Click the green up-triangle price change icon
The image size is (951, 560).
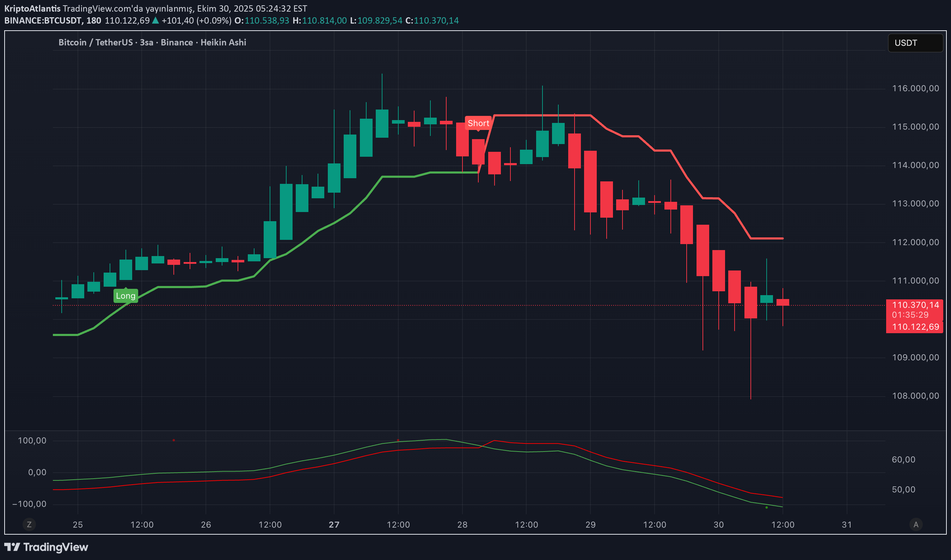click(155, 20)
